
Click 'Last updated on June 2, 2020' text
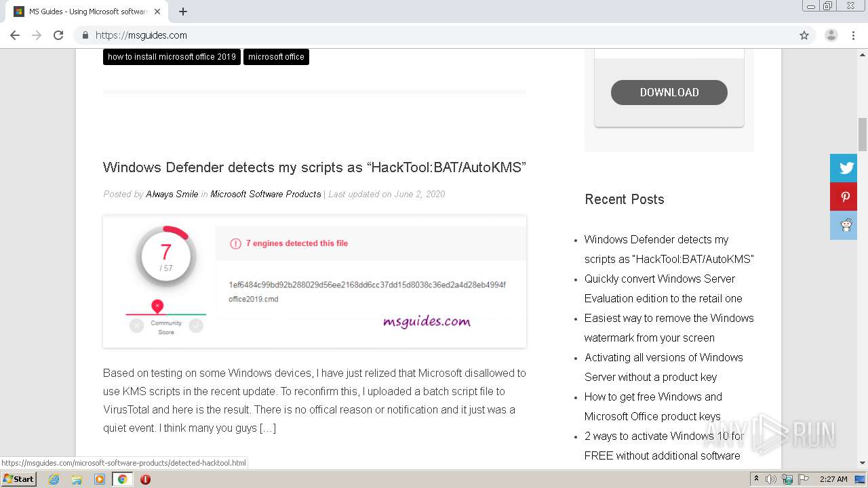pyautogui.click(x=387, y=194)
